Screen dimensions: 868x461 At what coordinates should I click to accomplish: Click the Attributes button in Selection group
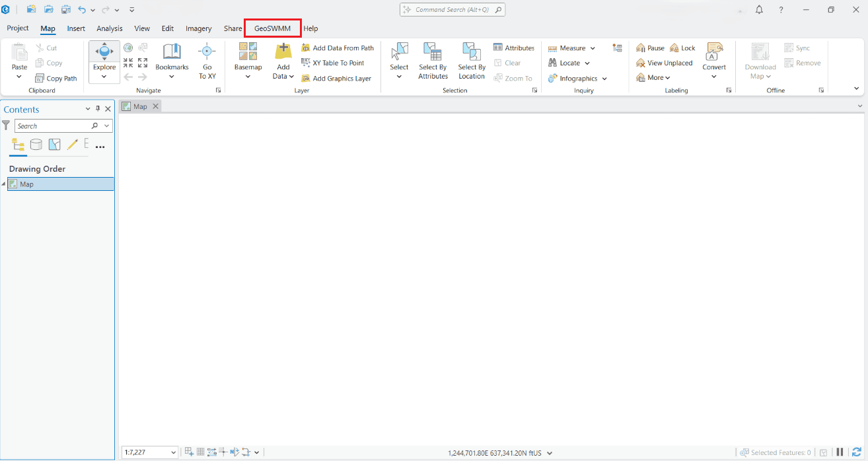(x=513, y=47)
